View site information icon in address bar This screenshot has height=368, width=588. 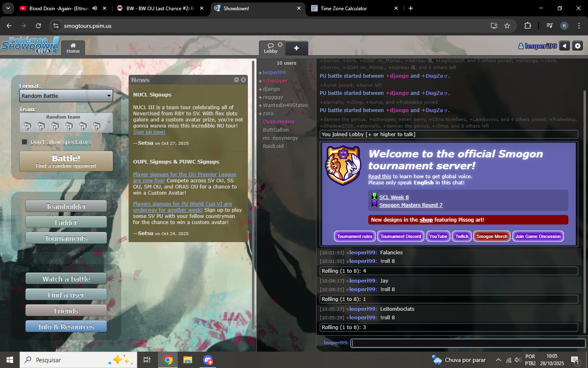tap(56, 26)
